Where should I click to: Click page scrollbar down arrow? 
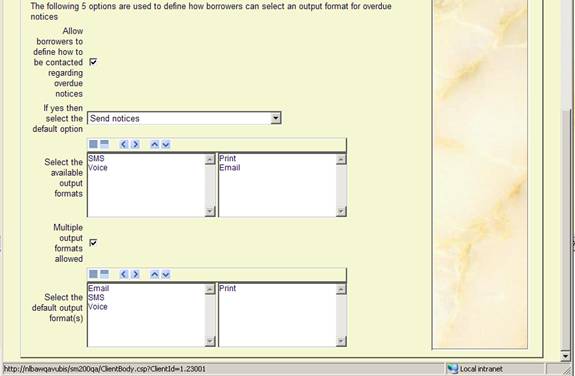[x=565, y=356]
